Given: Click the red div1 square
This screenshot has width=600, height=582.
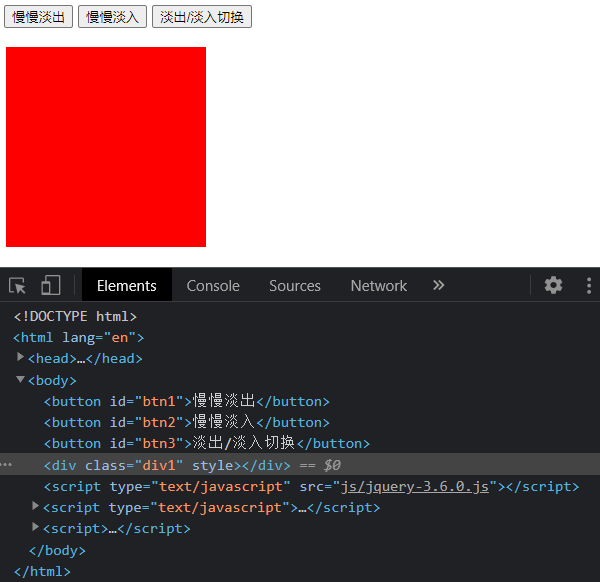Looking at the screenshot, I should tap(106, 147).
